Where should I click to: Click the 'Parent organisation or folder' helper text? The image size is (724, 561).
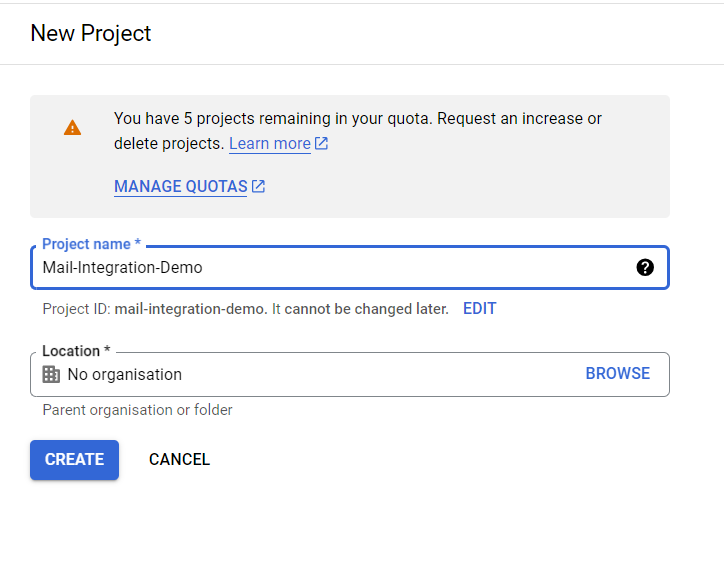coord(138,410)
